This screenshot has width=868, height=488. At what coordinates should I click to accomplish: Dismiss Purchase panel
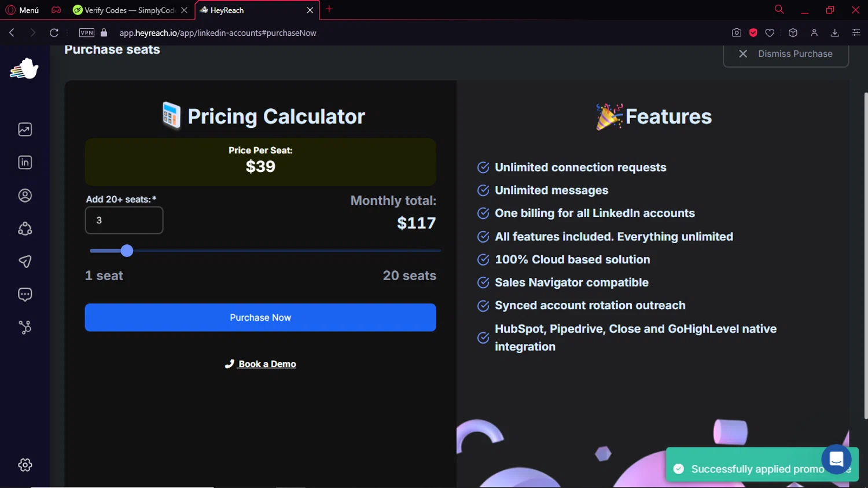[x=786, y=54]
